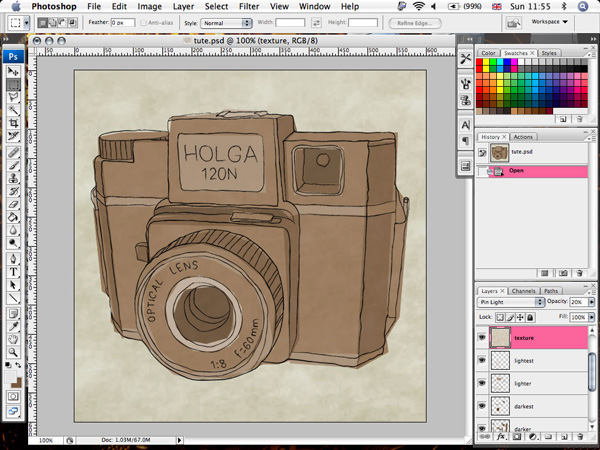Open the Opacity slider arrow

(592, 302)
